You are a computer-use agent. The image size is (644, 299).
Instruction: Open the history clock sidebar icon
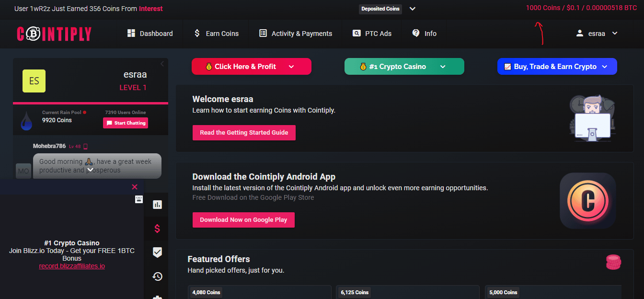coord(157,276)
